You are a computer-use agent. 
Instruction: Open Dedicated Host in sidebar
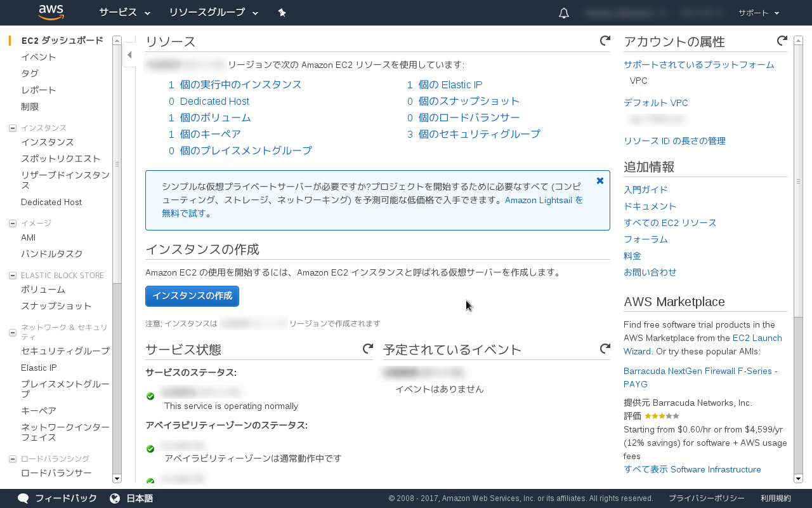click(51, 202)
